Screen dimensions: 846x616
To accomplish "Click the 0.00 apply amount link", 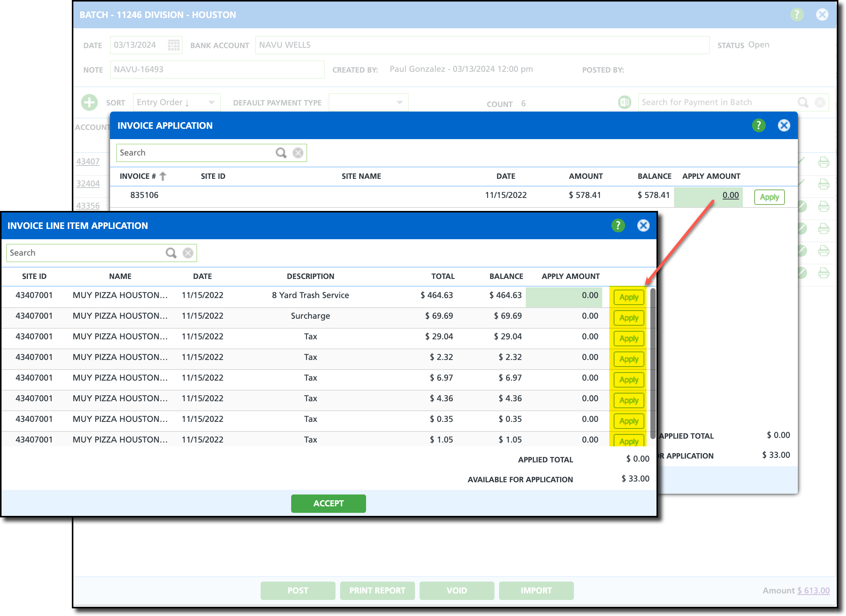I will coord(730,195).
